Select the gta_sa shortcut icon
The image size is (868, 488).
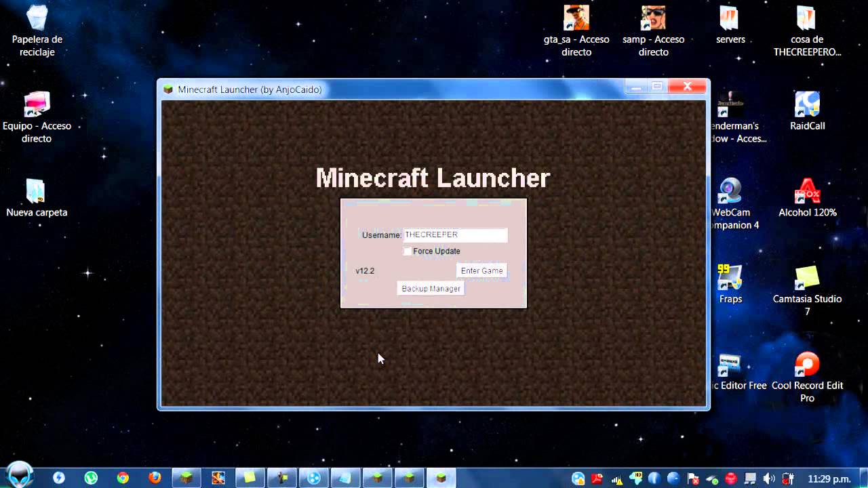[x=576, y=31]
